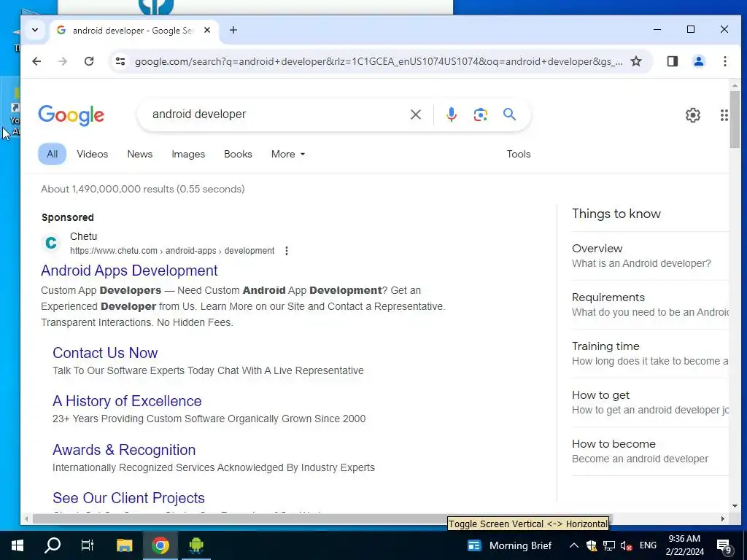747x560 pixels.
Task: Click the scroll down arrow
Action: (x=735, y=506)
